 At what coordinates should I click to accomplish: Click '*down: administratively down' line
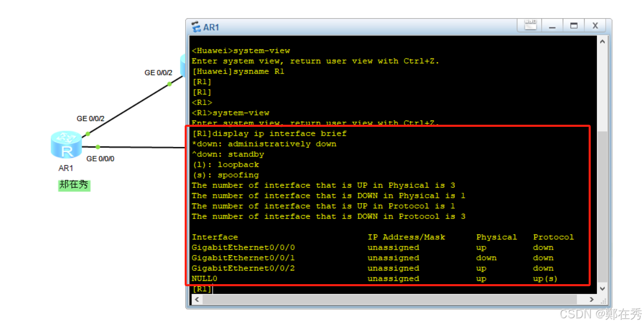264,144
